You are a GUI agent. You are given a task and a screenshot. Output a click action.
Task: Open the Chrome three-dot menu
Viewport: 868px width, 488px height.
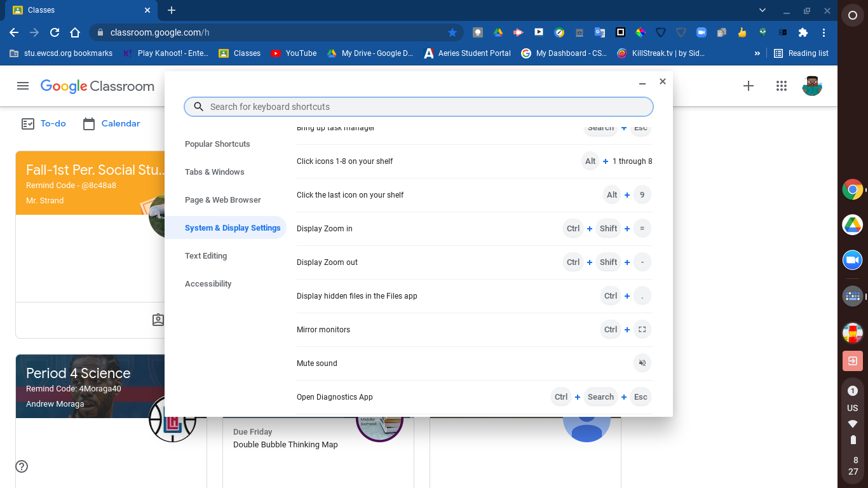pyautogui.click(x=824, y=32)
